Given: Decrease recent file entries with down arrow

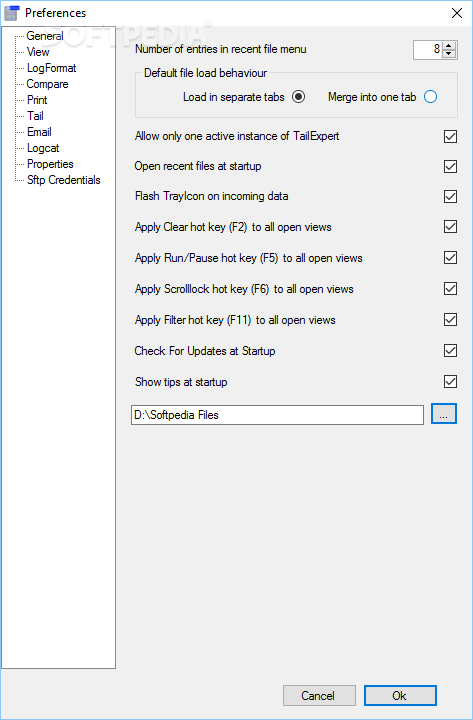Looking at the screenshot, I should tap(449, 54).
